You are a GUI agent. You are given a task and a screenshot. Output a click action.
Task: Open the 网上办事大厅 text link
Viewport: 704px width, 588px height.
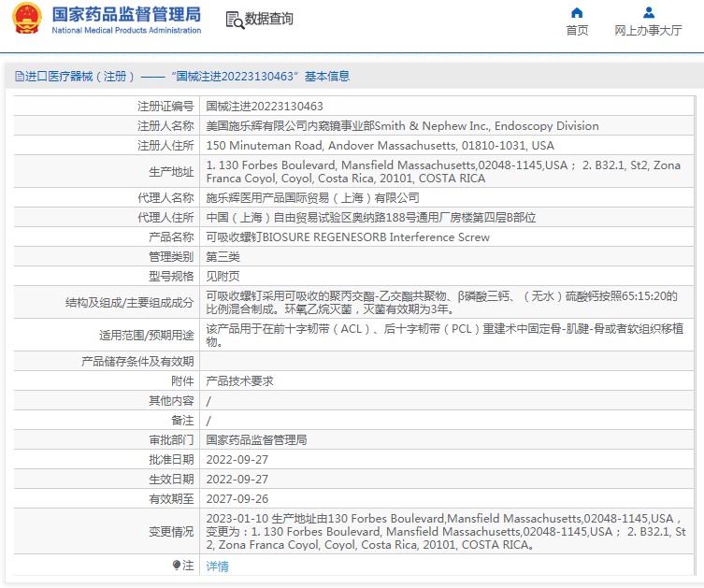tap(648, 30)
